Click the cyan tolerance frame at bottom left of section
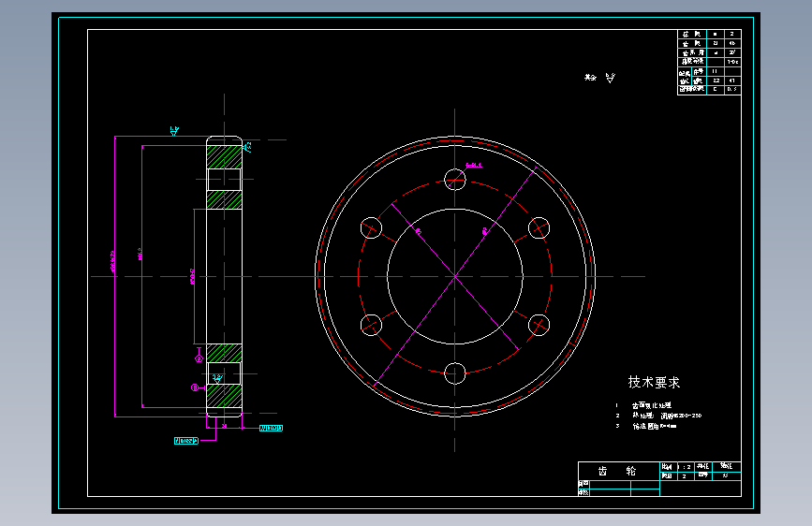This screenshot has width=812, height=526. (x=186, y=441)
